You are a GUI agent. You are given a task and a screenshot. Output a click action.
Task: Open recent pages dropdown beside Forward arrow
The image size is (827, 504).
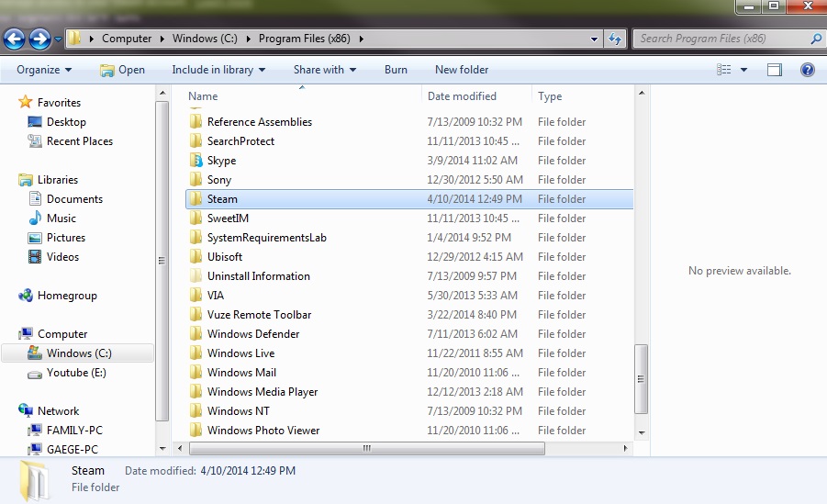(x=58, y=39)
